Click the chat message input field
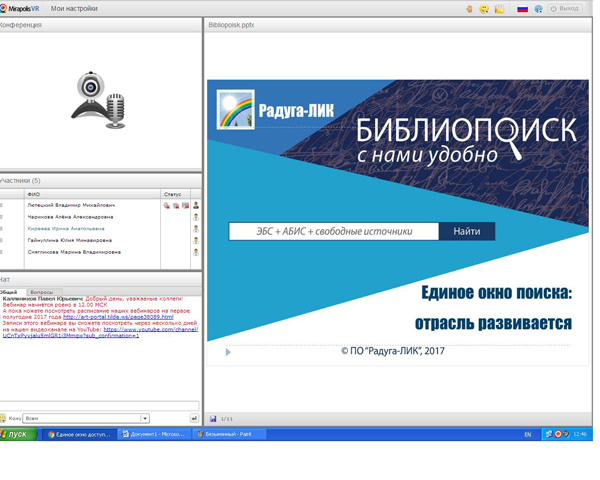600x480 pixels. tap(99, 406)
